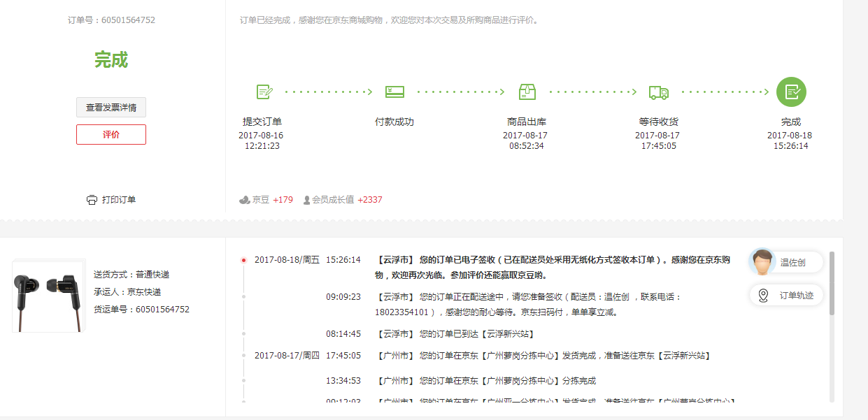Click the red latest tracking timeline dot
Image resolution: width=868 pixels, height=420 pixels.
pos(243,260)
